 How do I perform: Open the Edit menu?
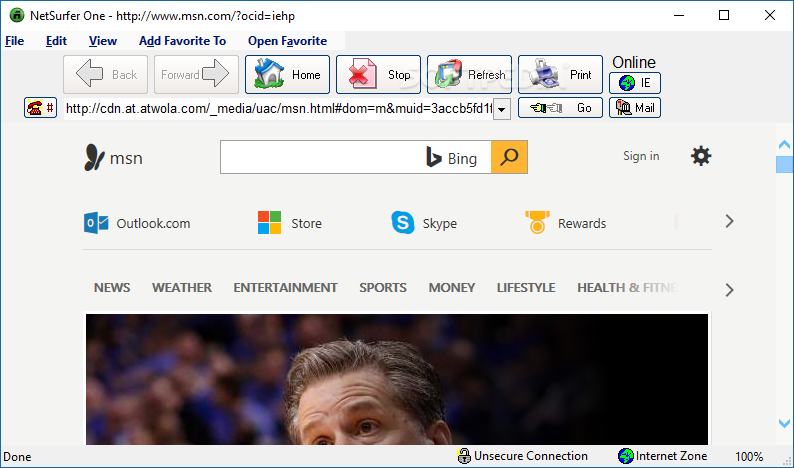56,41
